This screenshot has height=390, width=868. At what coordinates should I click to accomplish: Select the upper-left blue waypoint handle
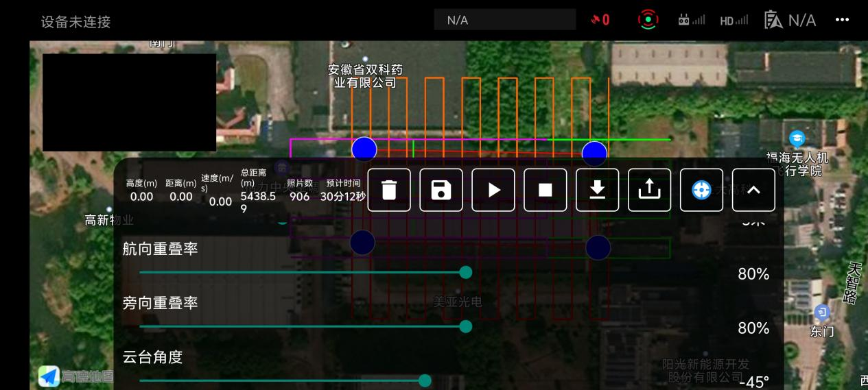point(364,149)
